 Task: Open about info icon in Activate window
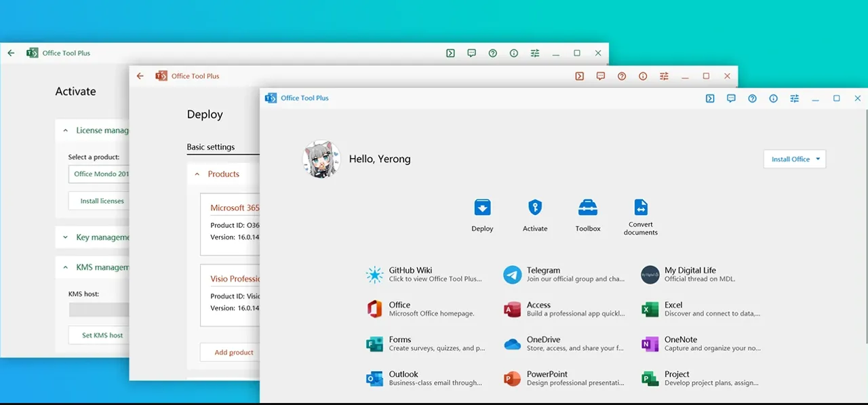514,53
